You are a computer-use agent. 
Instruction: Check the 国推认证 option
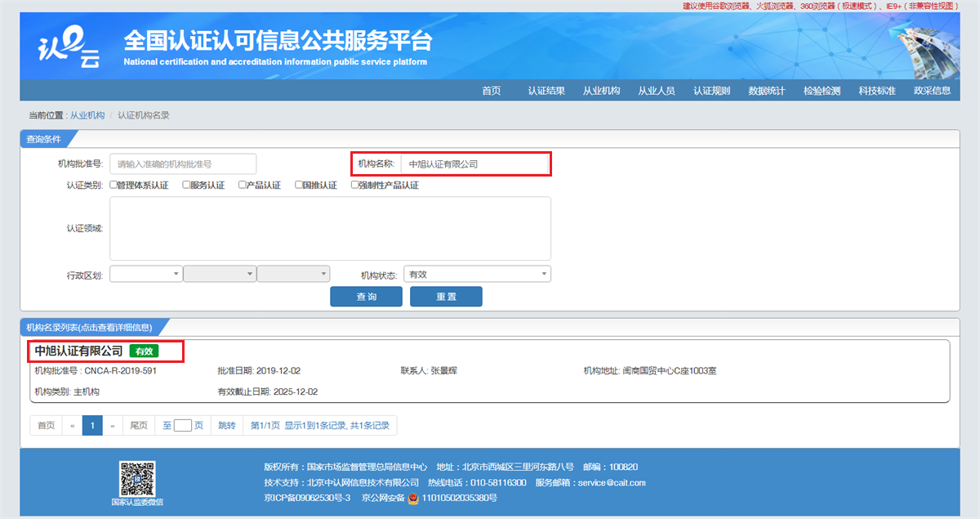click(x=298, y=185)
